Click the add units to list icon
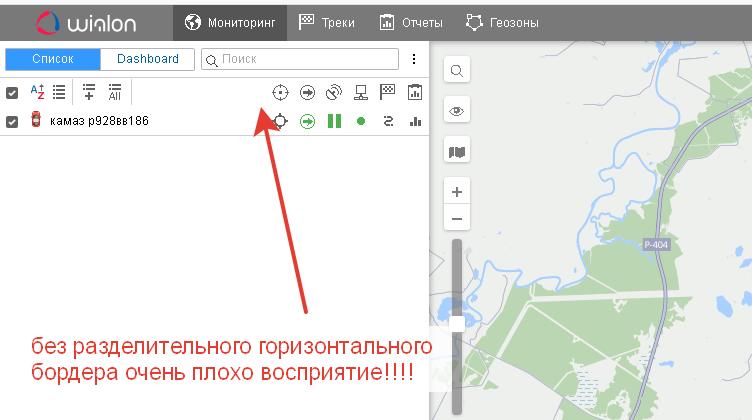Screen dimensions: 752x420 pos(89,92)
